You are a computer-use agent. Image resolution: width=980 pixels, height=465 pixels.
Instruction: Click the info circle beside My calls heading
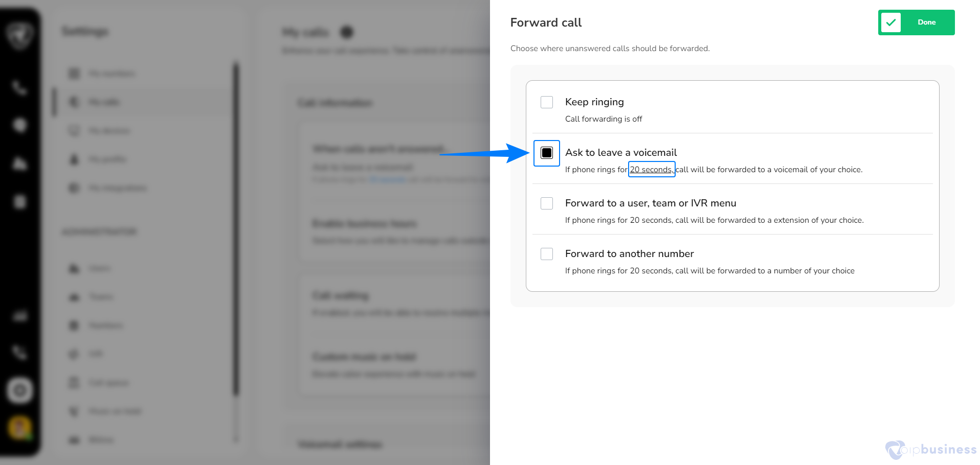(347, 33)
